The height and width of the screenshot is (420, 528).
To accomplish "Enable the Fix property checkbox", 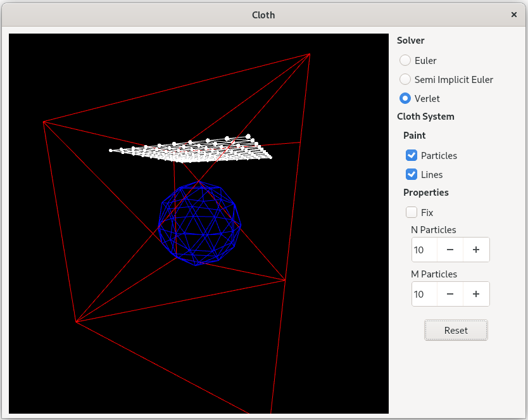I will pyautogui.click(x=412, y=212).
